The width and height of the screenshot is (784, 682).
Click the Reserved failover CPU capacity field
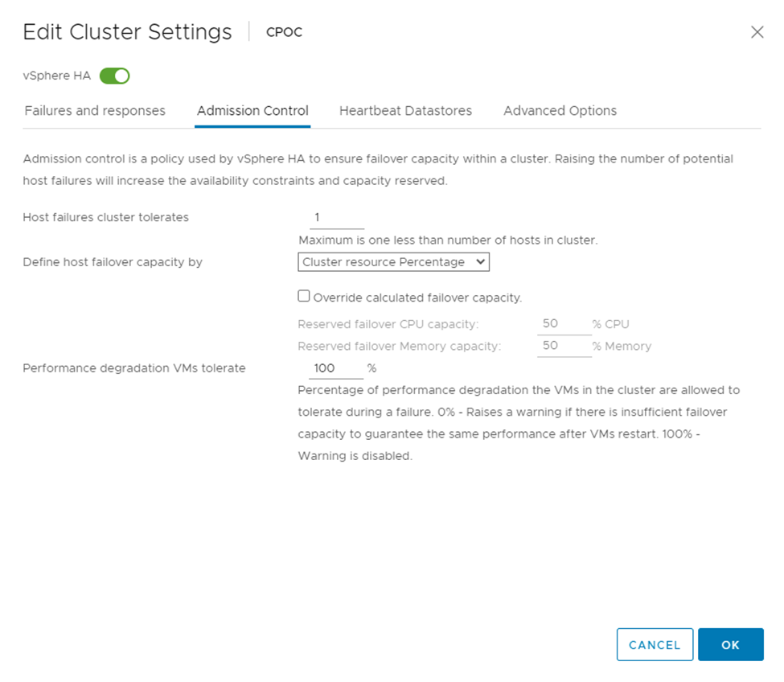[564, 324]
